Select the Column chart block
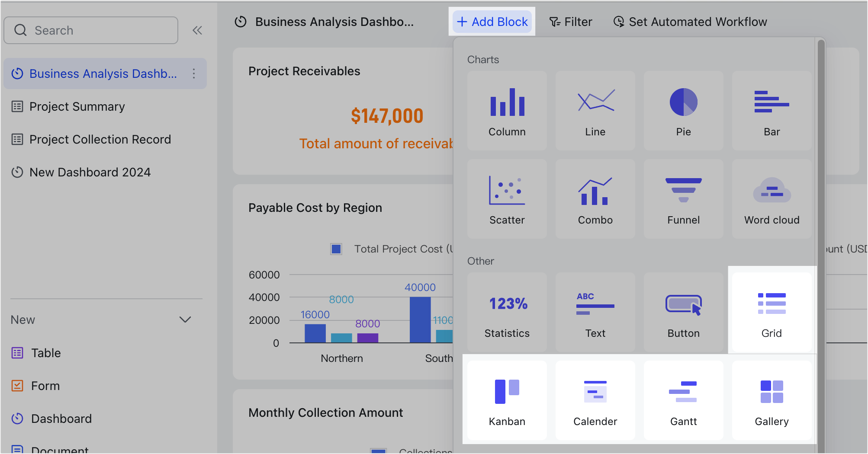 pyautogui.click(x=507, y=111)
